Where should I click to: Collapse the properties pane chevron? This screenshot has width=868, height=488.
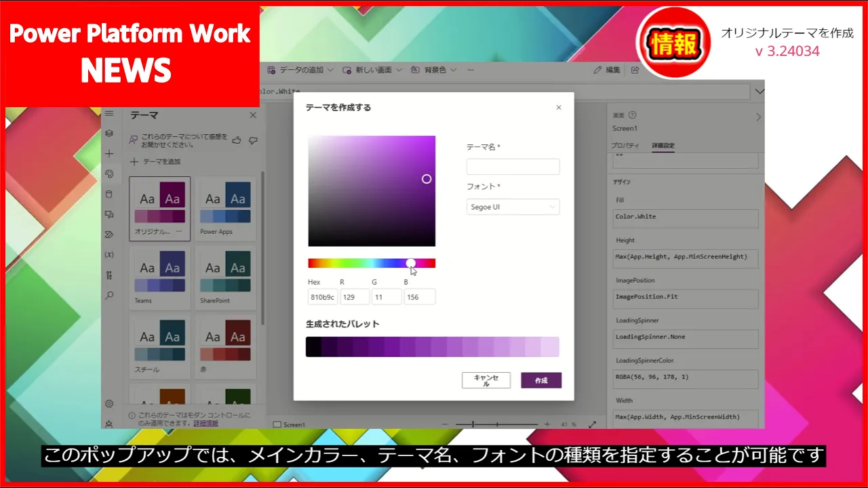(759, 117)
